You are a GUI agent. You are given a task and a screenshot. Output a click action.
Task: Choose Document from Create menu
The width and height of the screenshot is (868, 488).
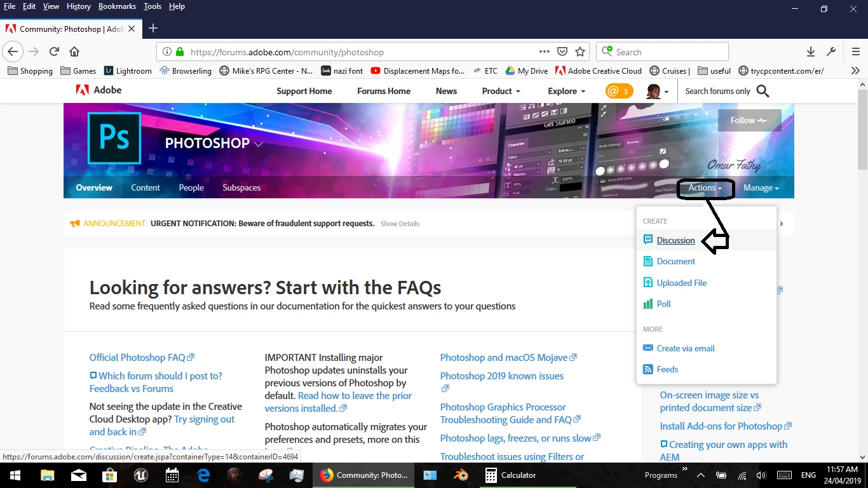tap(675, 261)
